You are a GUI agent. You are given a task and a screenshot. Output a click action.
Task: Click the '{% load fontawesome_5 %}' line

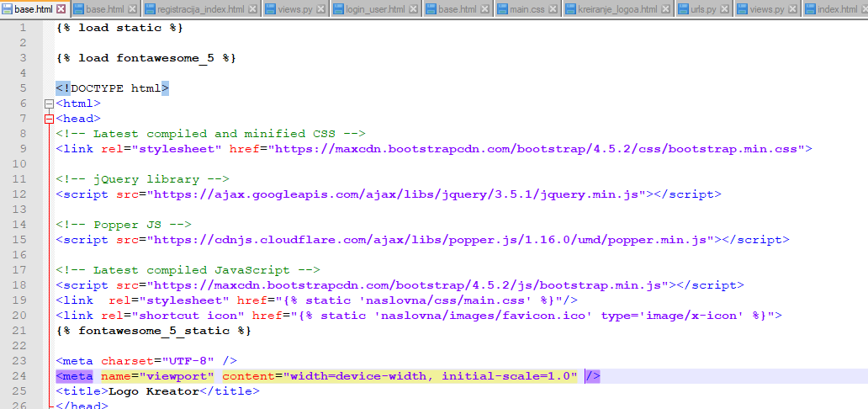(x=146, y=57)
